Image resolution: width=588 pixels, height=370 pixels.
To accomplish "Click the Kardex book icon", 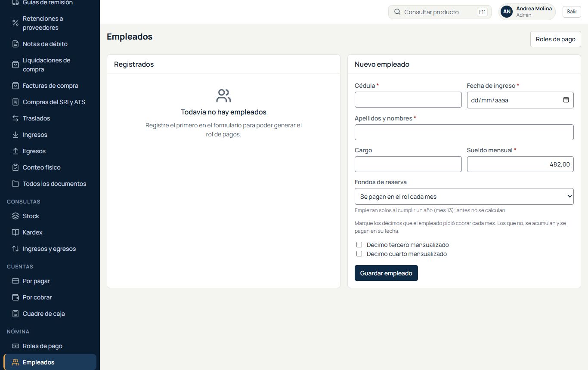I will (x=15, y=232).
